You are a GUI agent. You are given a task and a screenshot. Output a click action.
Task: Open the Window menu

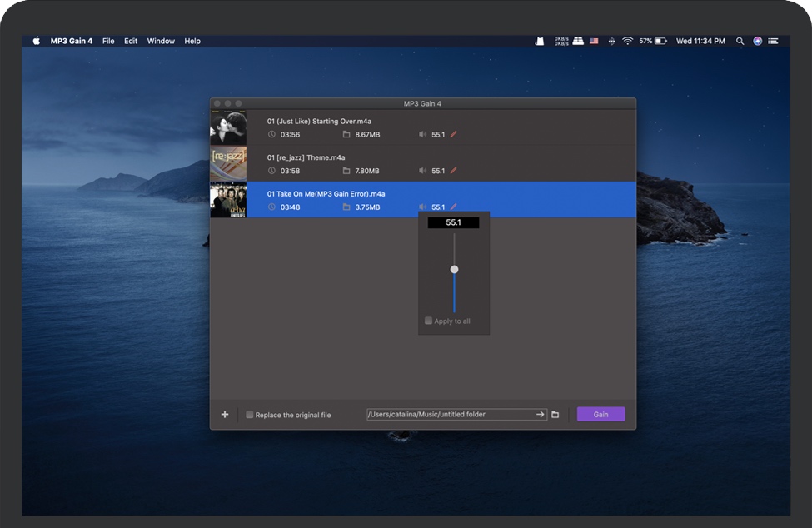[x=161, y=41]
